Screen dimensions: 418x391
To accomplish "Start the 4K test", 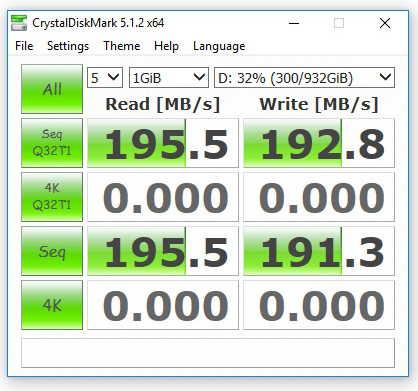I will click(52, 305).
